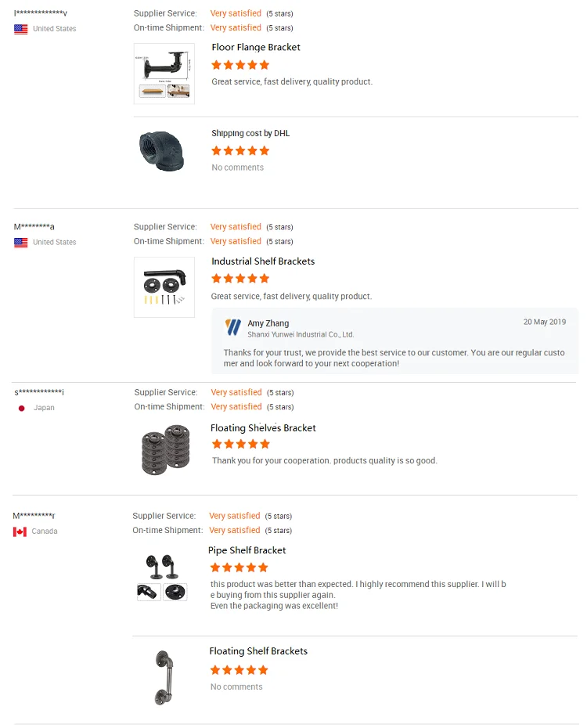Click the United States flag under the first reviewer
The height and width of the screenshot is (728, 587).
click(x=21, y=29)
